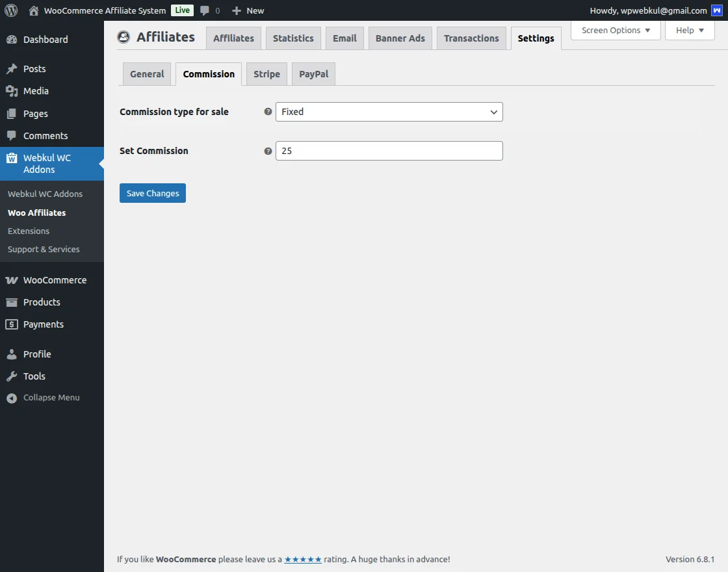Open the Affiliates top tab

233,38
